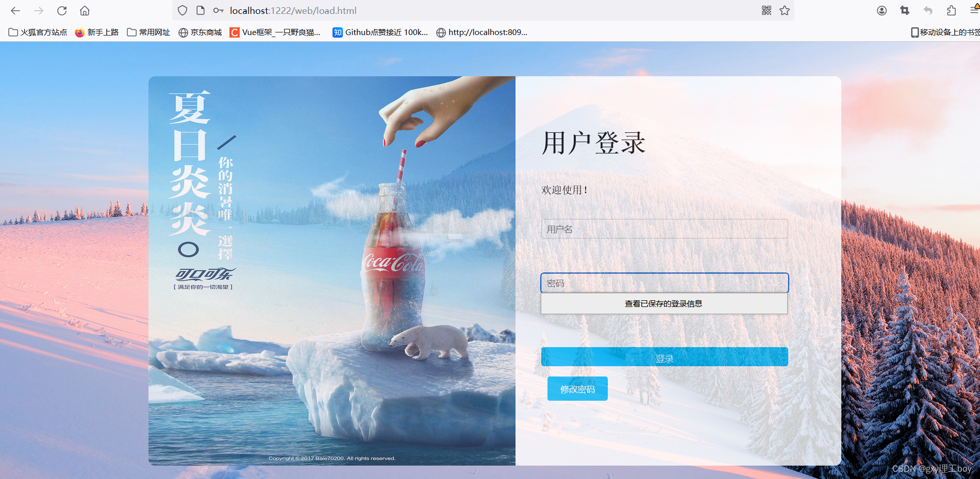The width and height of the screenshot is (980, 479).
Task: Open the 新手上路 bookmark
Action: pos(96,32)
